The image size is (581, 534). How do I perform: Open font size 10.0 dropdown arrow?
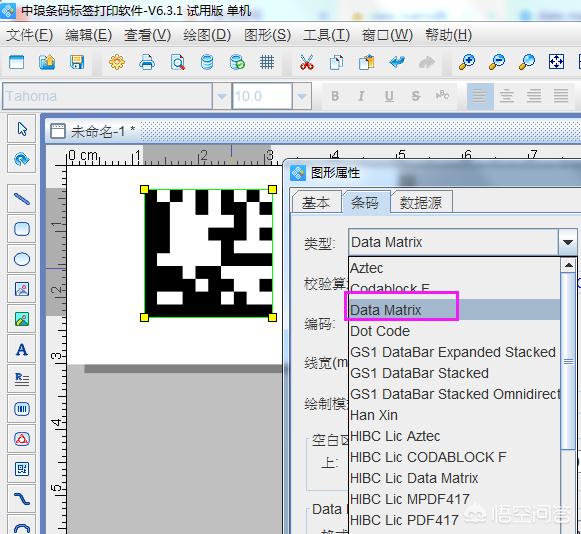click(302, 96)
